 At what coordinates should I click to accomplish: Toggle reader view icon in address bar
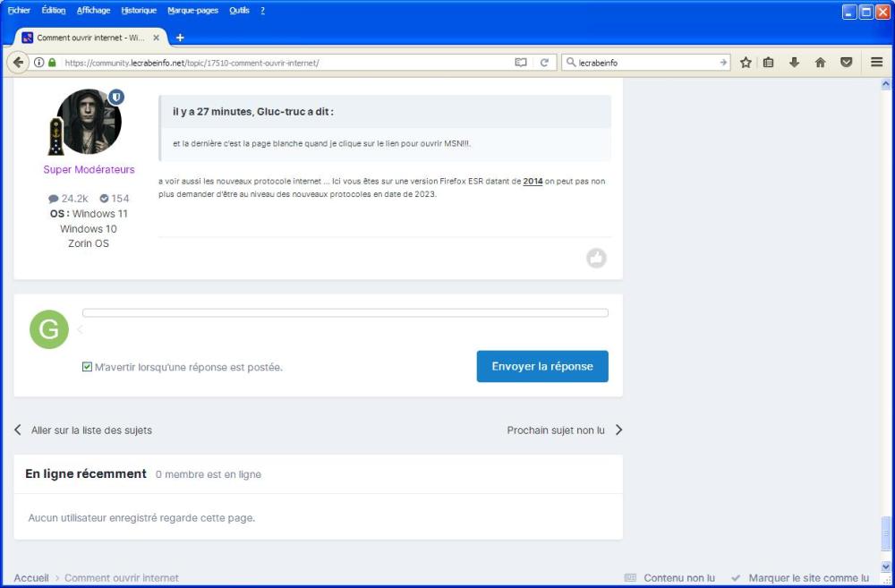coord(521,63)
